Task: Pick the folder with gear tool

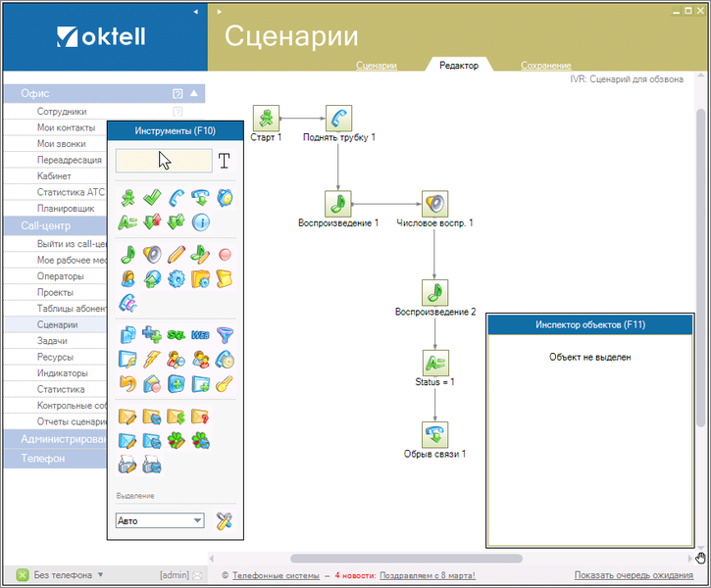Action: click(x=200, y=278)
